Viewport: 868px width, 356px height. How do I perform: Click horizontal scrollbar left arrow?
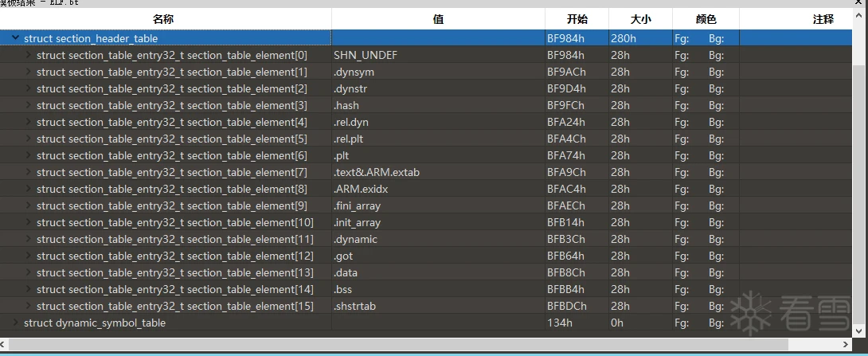[x=4, y=344]
